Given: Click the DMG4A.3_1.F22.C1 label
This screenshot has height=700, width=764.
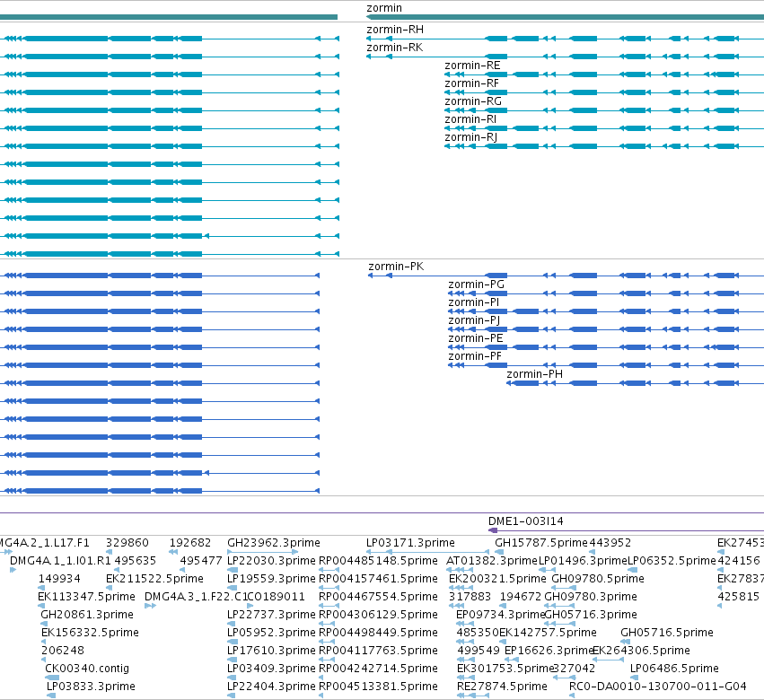Looking at the screenshot, I should [196, 597].
